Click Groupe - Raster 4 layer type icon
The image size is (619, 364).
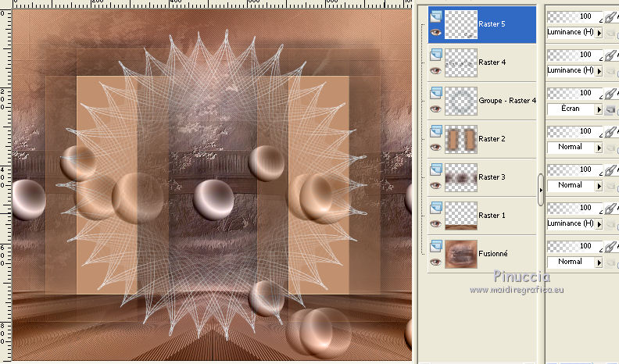pyautogui.click(x=436, y=93)
